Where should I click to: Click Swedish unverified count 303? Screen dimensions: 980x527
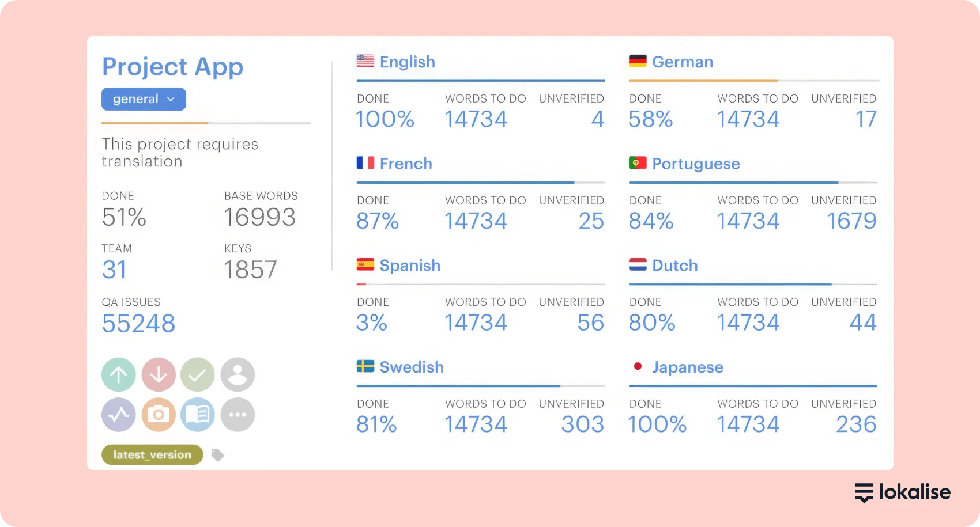click(583, 424)
